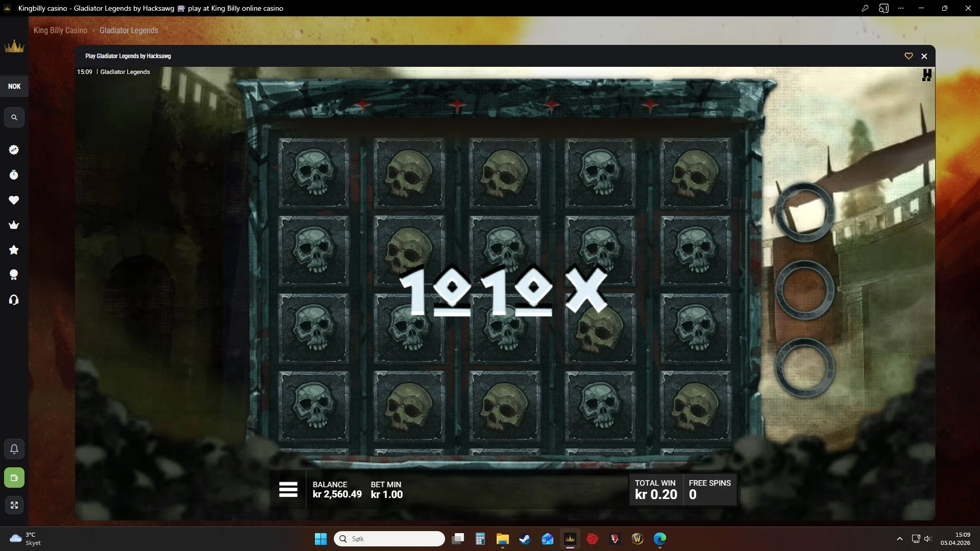This screenshot has height=551, width=980.
Task: Click the middle ring button beside reels
Action: [805, 290]
